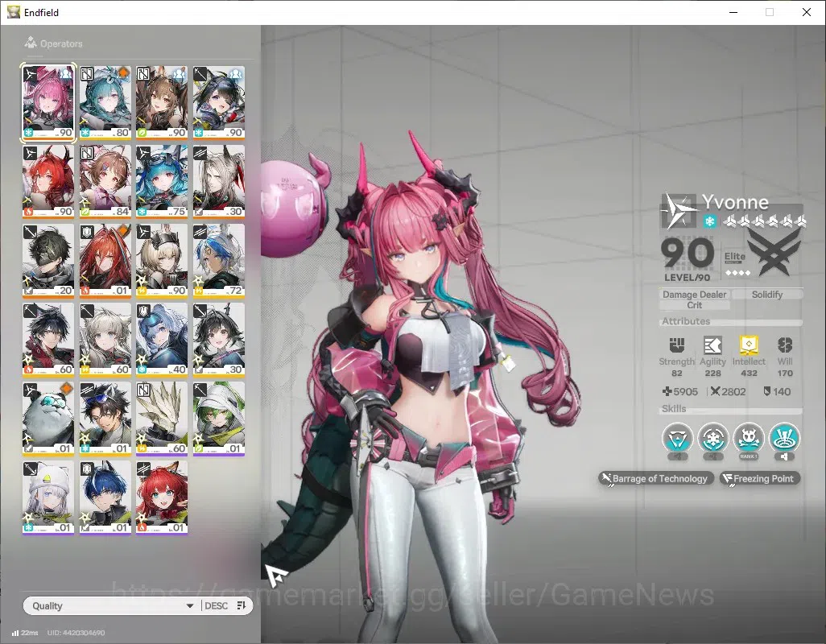Select the teal-haired operator card, level 80
Screen dimensions: 826x644
(105, 103)
